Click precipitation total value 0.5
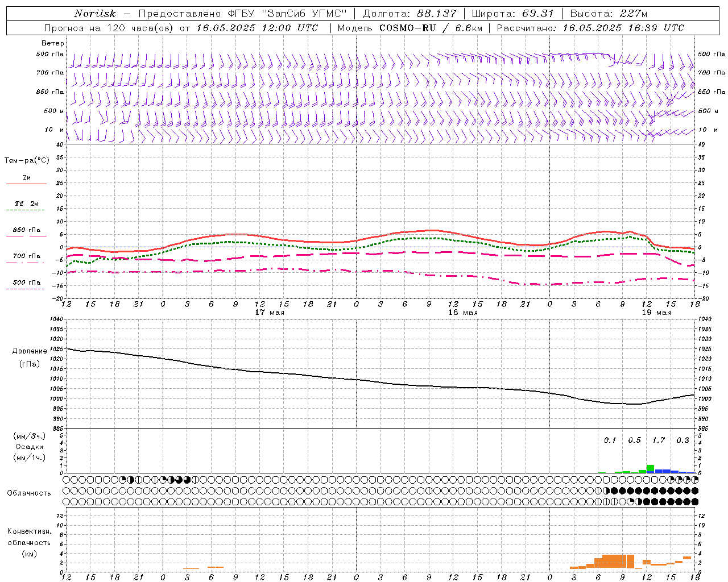The width and height of the screenshot is (728, 582). point(634,440)
